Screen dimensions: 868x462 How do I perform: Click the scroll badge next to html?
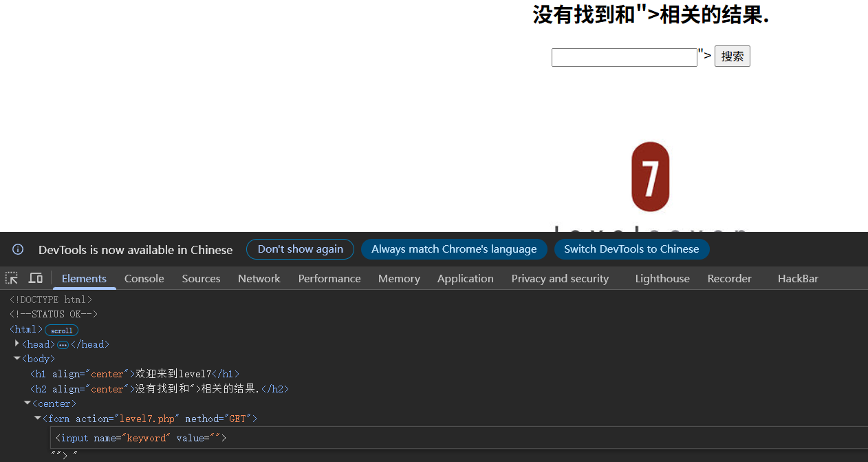pyautogui.click(x=61, y=330)
